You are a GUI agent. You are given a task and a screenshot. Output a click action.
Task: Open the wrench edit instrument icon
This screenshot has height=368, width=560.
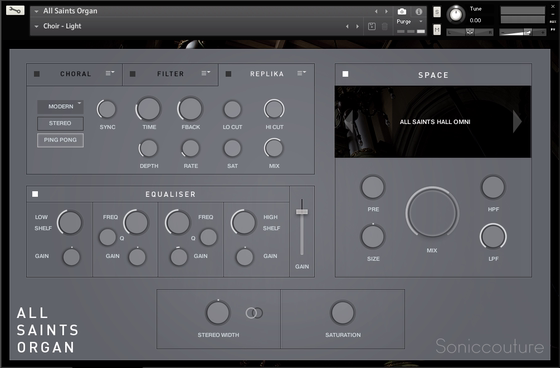(15, 10)
